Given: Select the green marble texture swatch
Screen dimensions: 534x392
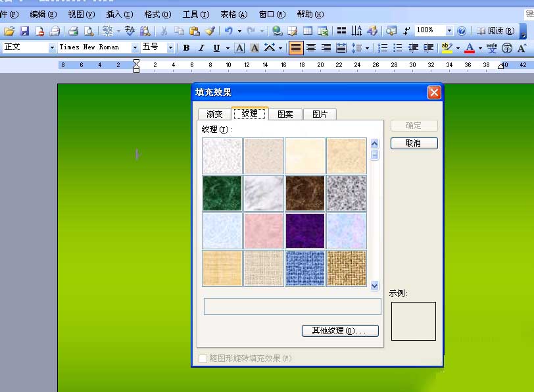Looking at the screenshot, I should pos(222,193).
